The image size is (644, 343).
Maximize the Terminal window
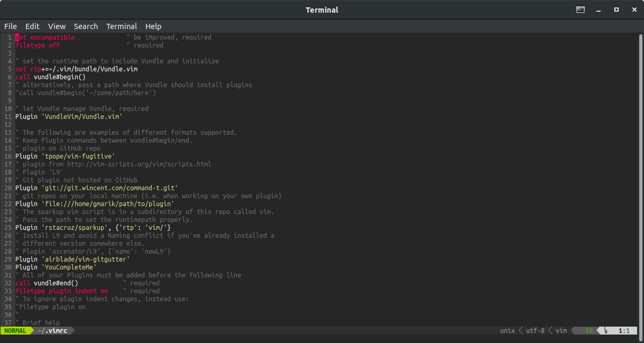(616, 10)
